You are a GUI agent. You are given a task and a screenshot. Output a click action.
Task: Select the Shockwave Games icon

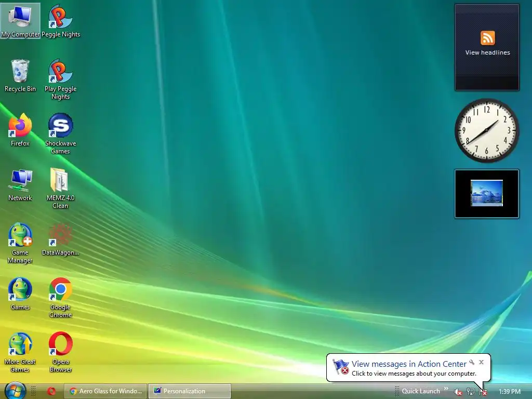(x=61, y=134)
